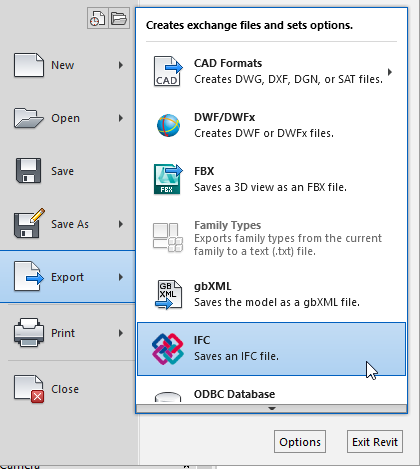
Task: Click the printer icon for Print
Action: tap(29, 332)
